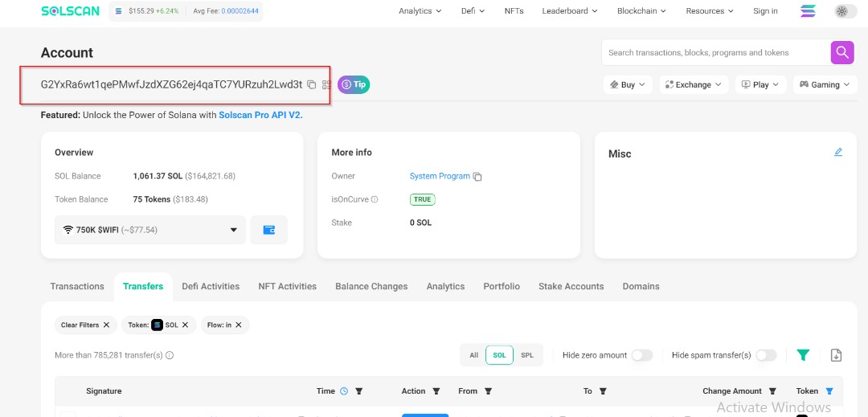Toggle Hide spam transfer(s) switch

point(766,355)
